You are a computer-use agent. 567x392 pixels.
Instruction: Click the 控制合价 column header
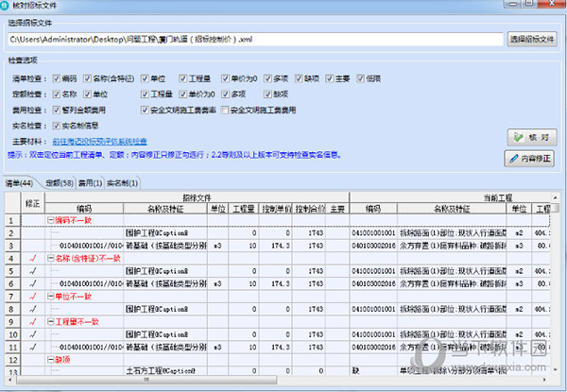coord(310,209)
